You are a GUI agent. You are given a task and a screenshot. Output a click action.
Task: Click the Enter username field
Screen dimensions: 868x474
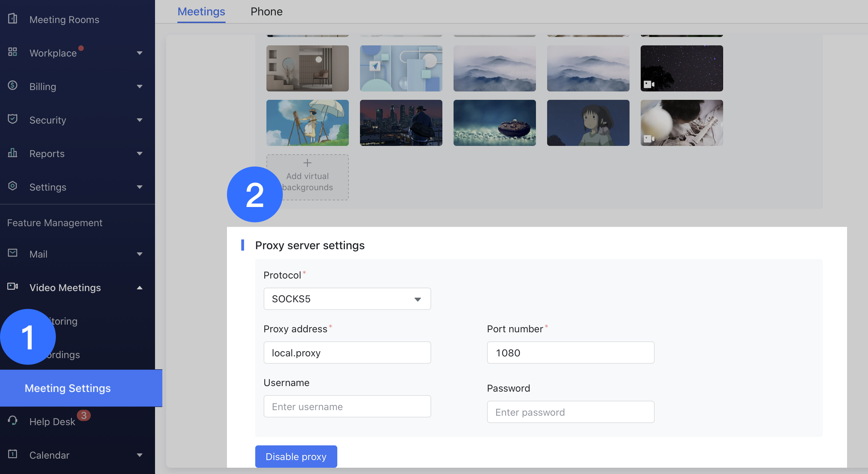347,406
